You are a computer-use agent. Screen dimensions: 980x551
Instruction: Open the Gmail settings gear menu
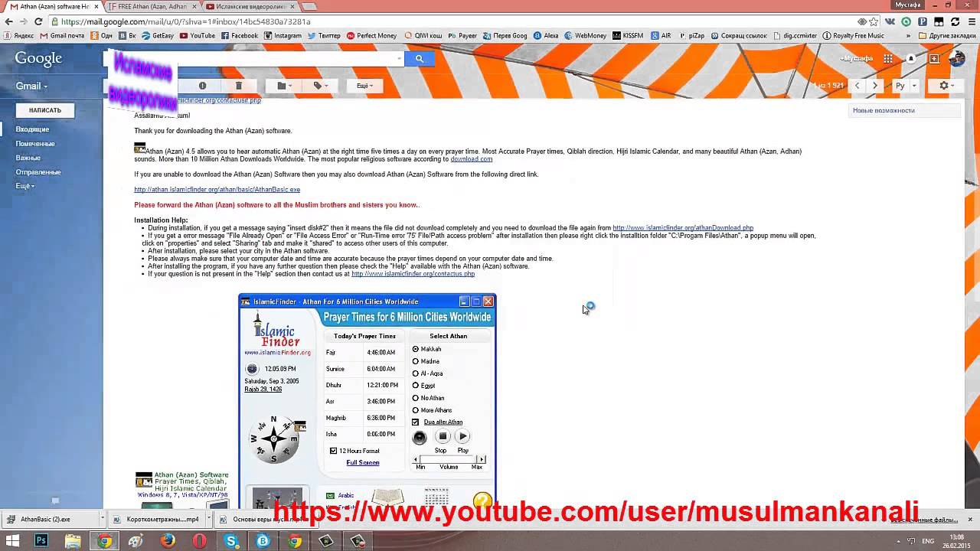coord(946,86)
